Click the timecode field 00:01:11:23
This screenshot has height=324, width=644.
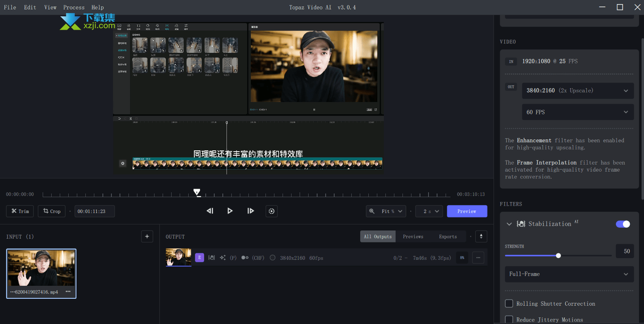pos(94,211)
